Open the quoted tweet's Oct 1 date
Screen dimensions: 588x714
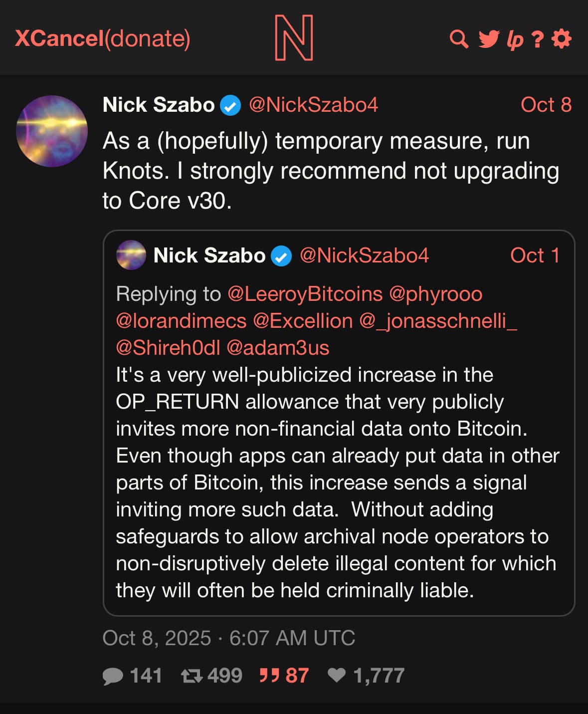(534, 255)
